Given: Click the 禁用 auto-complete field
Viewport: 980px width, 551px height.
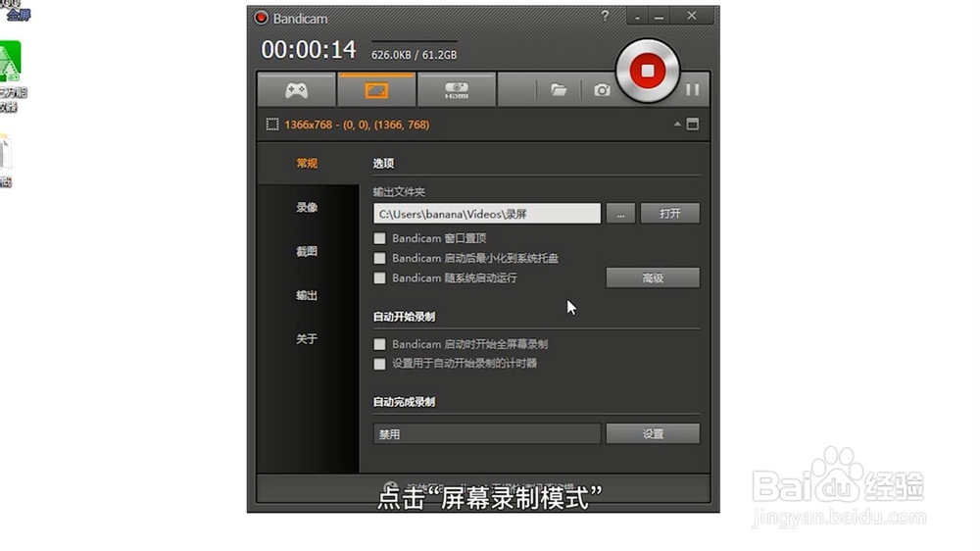Looking at the screenshot, I should 487,434.
